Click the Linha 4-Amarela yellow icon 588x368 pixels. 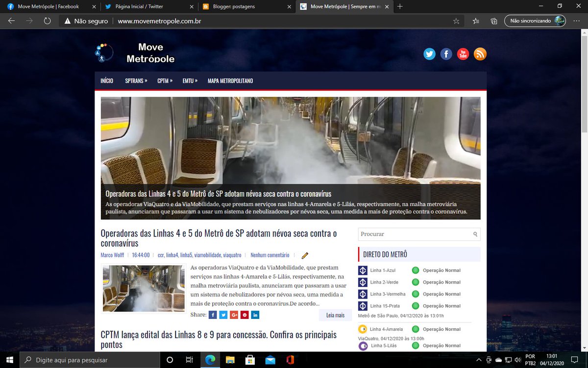[363, 329]
